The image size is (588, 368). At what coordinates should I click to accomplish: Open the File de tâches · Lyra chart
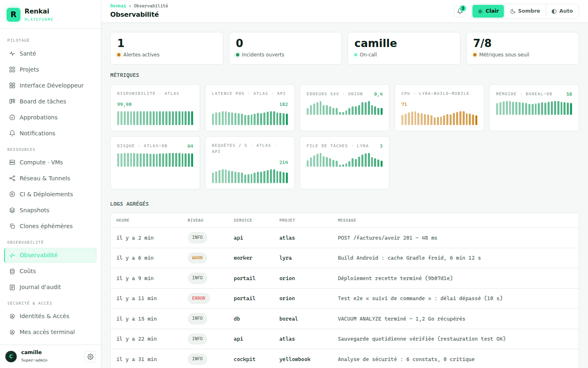[x=345, y=163]
